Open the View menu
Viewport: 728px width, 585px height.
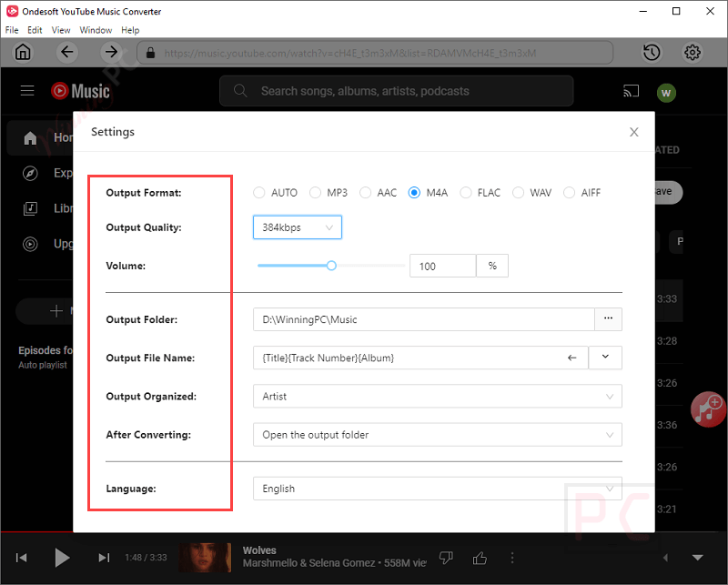(61, 30)
